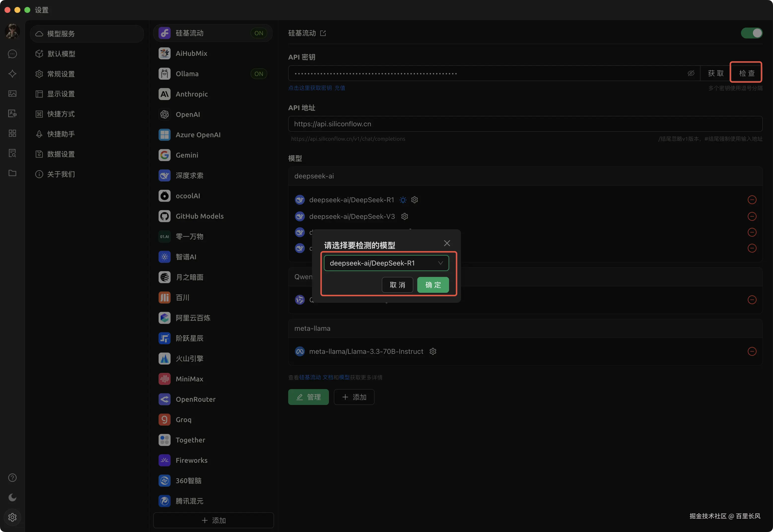Viewport: 773px width, 532px height.
Task: Open the help question mark icon
Action: coord(12,478)
